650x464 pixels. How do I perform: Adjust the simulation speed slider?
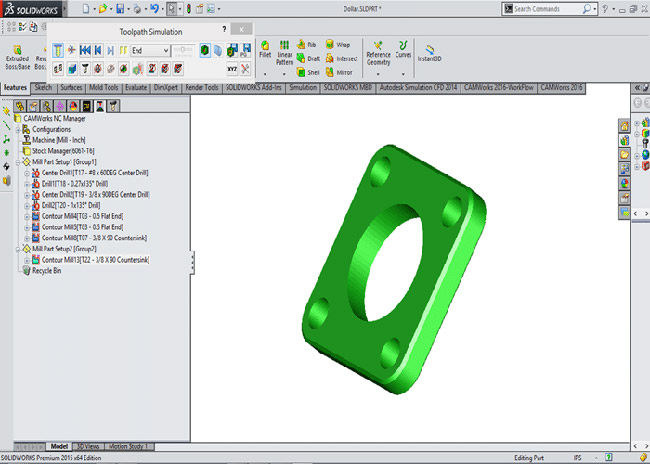click(183, 50)
